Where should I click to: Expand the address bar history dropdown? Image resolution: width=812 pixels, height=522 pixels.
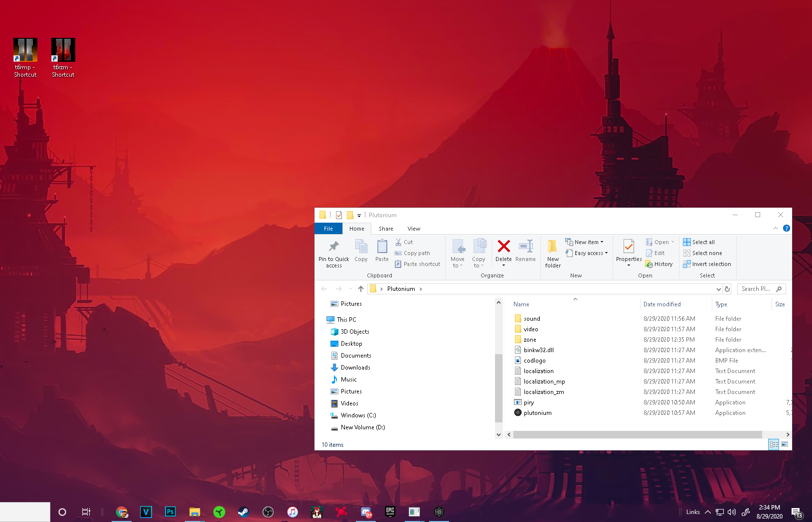(718, 289)
